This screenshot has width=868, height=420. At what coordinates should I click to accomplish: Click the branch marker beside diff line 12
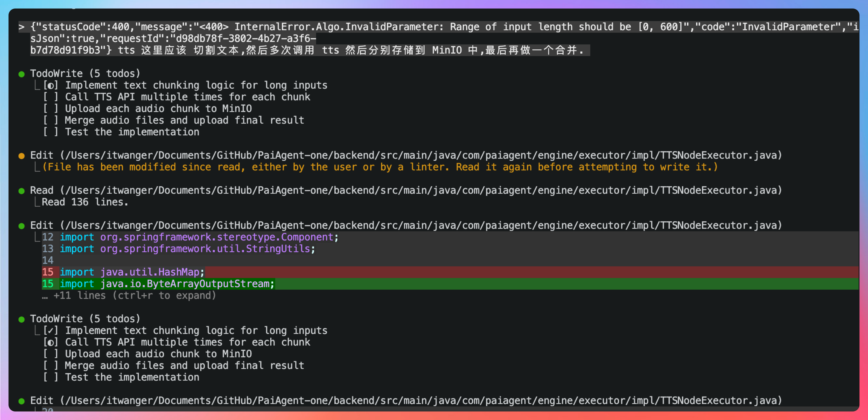click(37, 237)
